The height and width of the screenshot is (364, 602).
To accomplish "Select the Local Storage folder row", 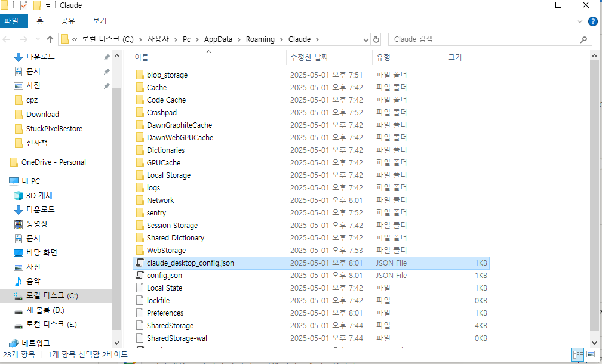I will (x=311, y=175).
